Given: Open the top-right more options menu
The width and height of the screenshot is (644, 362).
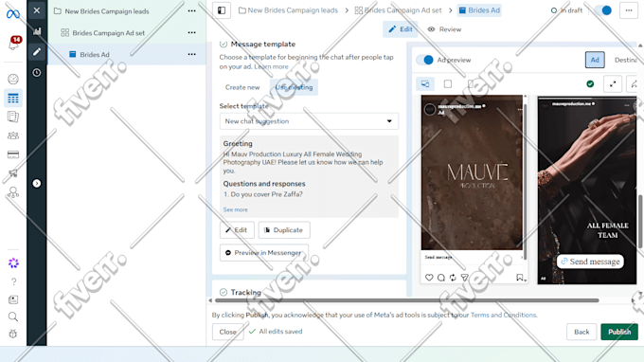Looking at the screenshot, I should click(629, 10).
